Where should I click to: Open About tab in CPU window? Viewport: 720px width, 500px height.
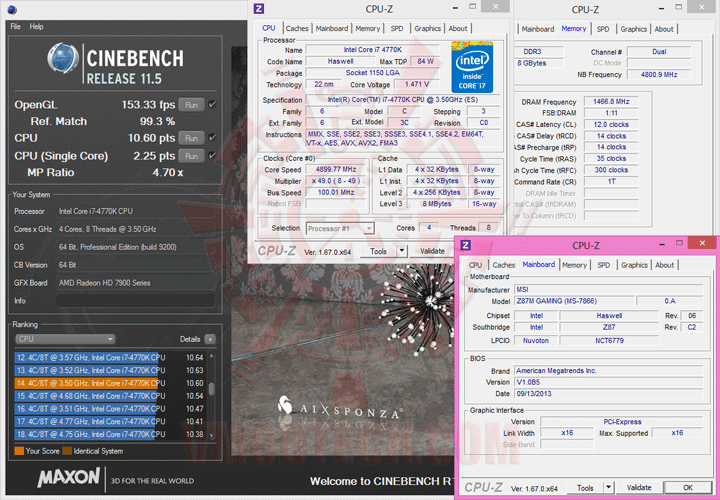coord(458,28)
